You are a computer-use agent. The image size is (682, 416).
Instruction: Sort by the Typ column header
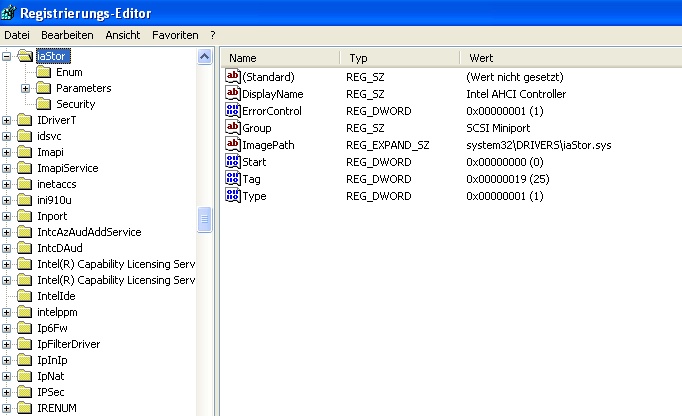tap(400, 58)
